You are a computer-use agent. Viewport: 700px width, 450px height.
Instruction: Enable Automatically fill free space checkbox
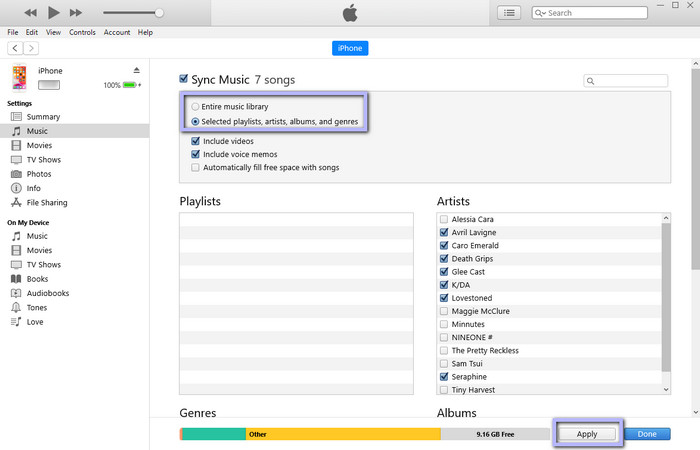tap(195, 167)
